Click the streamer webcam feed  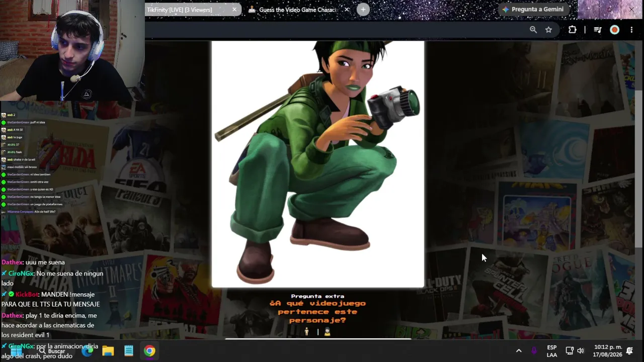tap(72, 50)
